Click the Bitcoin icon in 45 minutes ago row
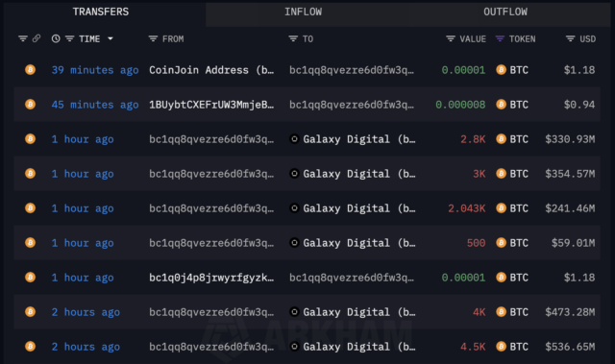 pos(30,105)
